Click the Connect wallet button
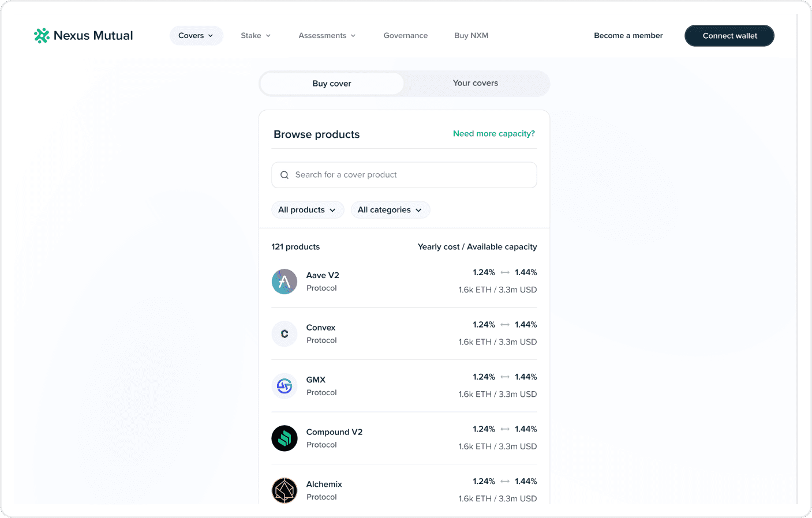 tap(729, 36)
